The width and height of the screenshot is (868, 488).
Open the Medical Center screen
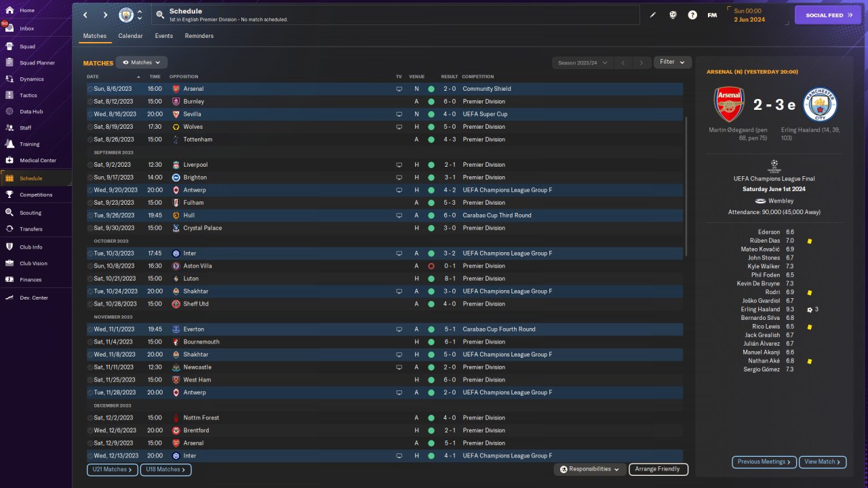pyautogui.click(x=36, y=160)
